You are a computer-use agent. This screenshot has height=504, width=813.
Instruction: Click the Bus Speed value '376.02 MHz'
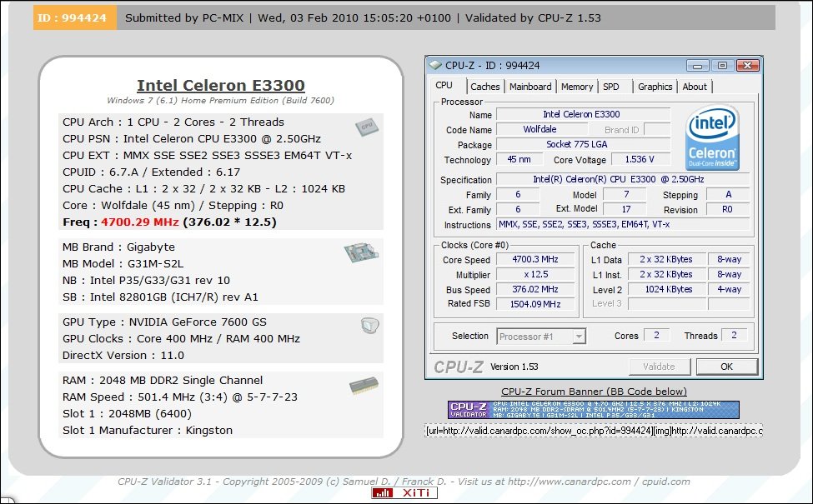pos(535,289)
